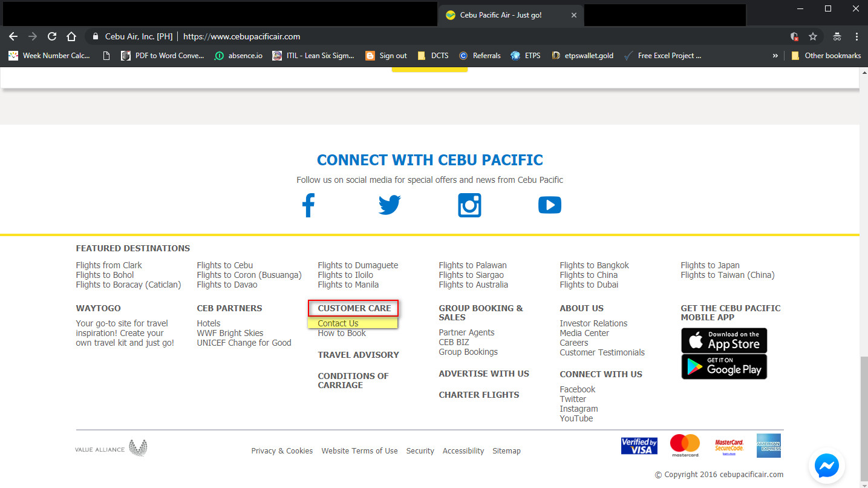
Task: Open the Customer Testimonials link
Action: click(602, 352)
